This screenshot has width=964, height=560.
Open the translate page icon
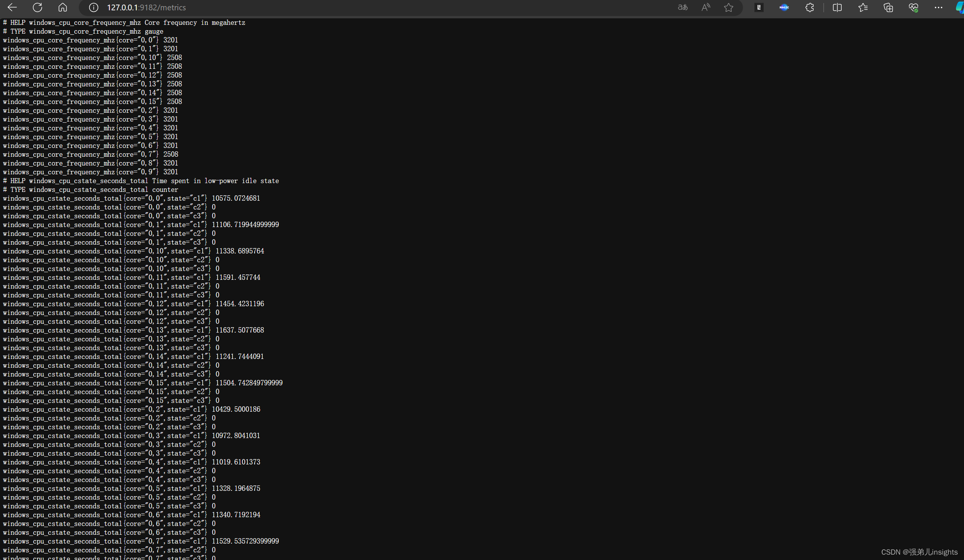[683, 7]
